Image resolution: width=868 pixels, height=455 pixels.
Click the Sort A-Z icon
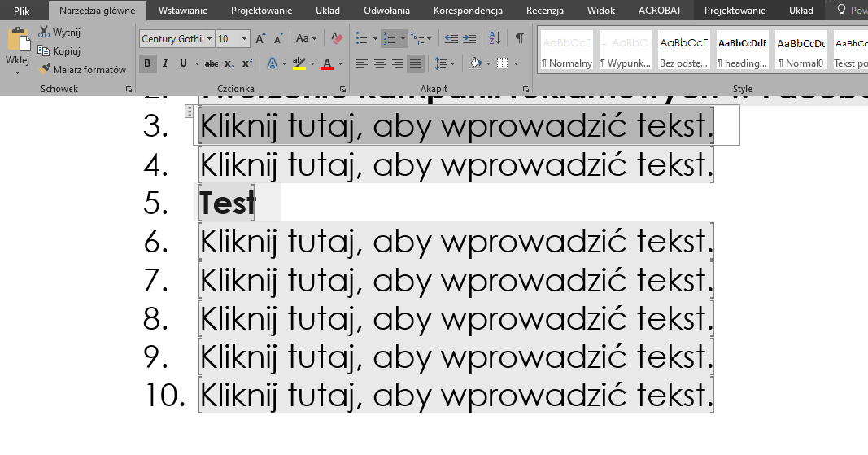pyautogui.click(x=495, y=38)
